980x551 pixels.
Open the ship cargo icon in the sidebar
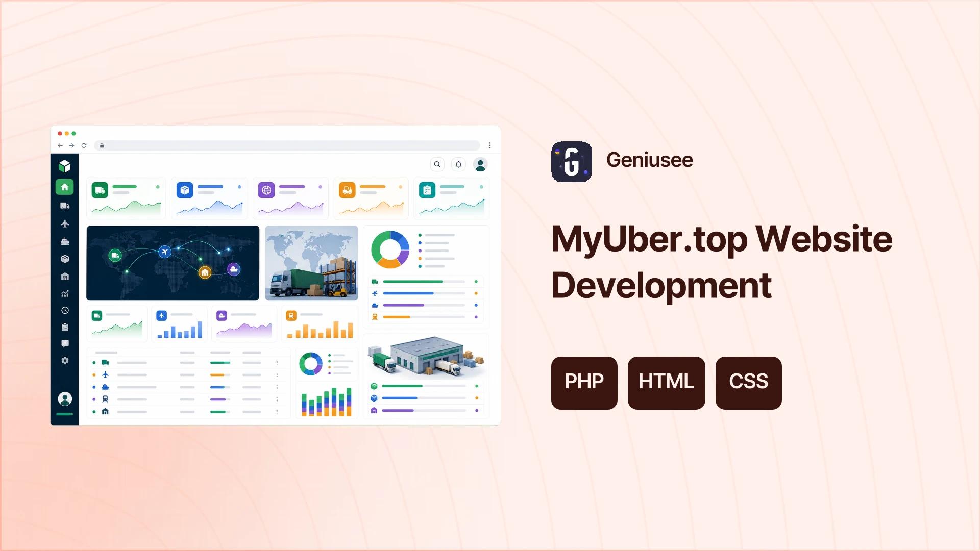(x=65, y=241)
